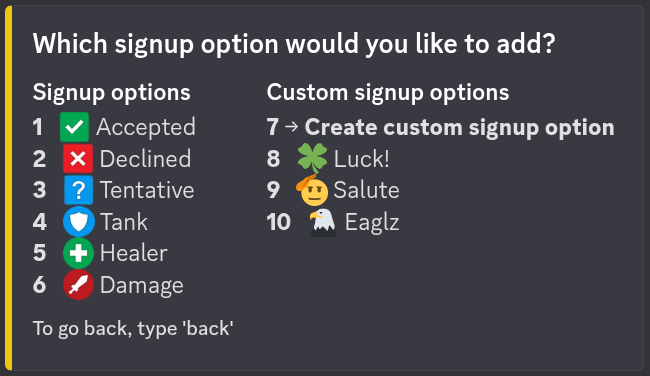Click the red Damage sword icon
The height and width of the screenshot is (376, 650).
pos(78,285)
